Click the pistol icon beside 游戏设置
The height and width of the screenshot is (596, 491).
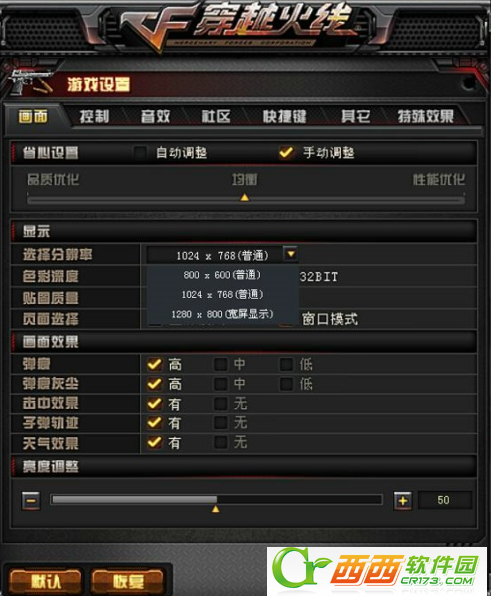click(x=30, y=82)
